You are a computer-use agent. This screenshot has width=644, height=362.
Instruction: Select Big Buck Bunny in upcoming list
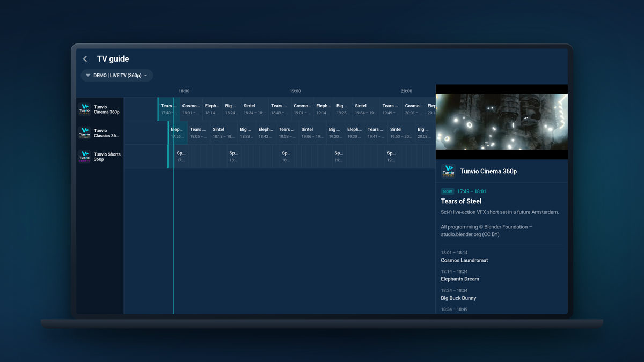click(x=458, y=298)
